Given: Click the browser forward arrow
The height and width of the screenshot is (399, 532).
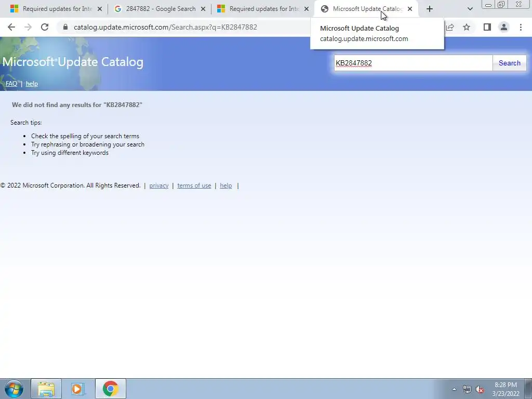Looking at the screenshot, I should [28, 27].
